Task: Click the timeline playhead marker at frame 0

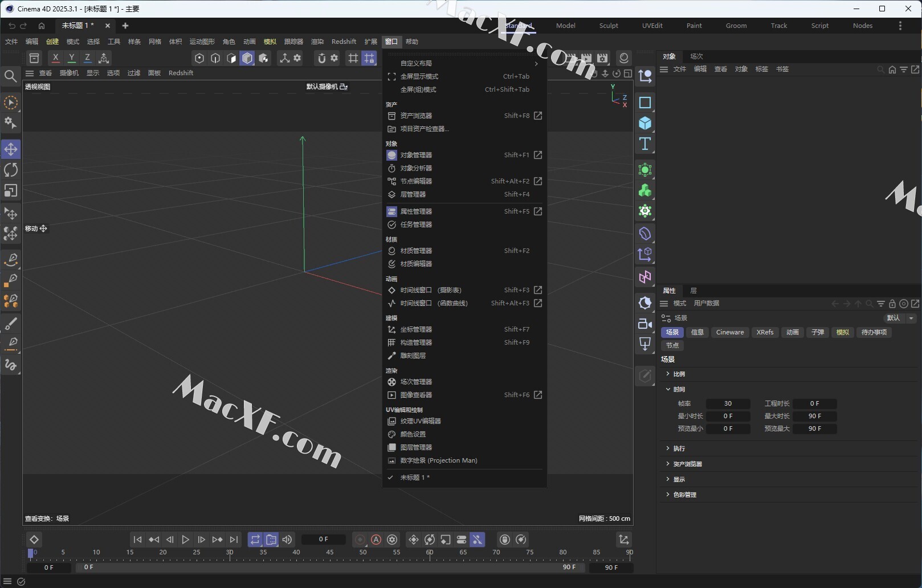Action: coord(31,553)
